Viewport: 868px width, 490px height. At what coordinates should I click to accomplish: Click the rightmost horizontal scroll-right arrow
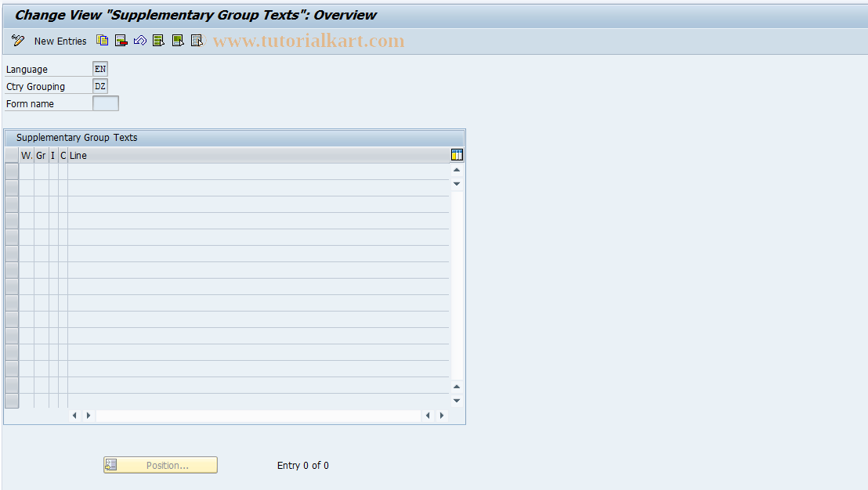[x=442, y=416]
